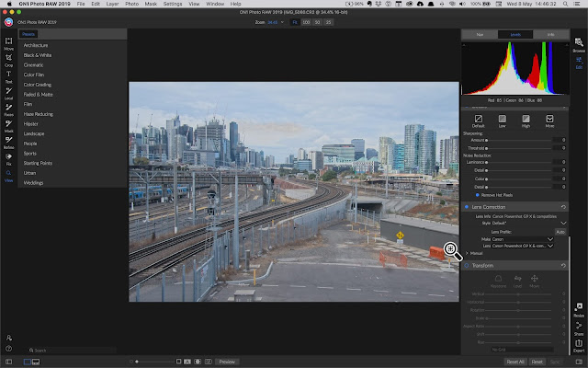Toggle the Transform pane on/off
The width and height of the screenshot is (588, 368).
coord(468,265)
